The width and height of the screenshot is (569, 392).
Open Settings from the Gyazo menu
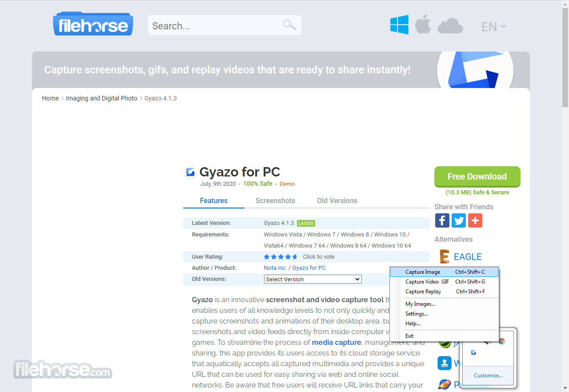pyautogui.click(x=444, y=314)
